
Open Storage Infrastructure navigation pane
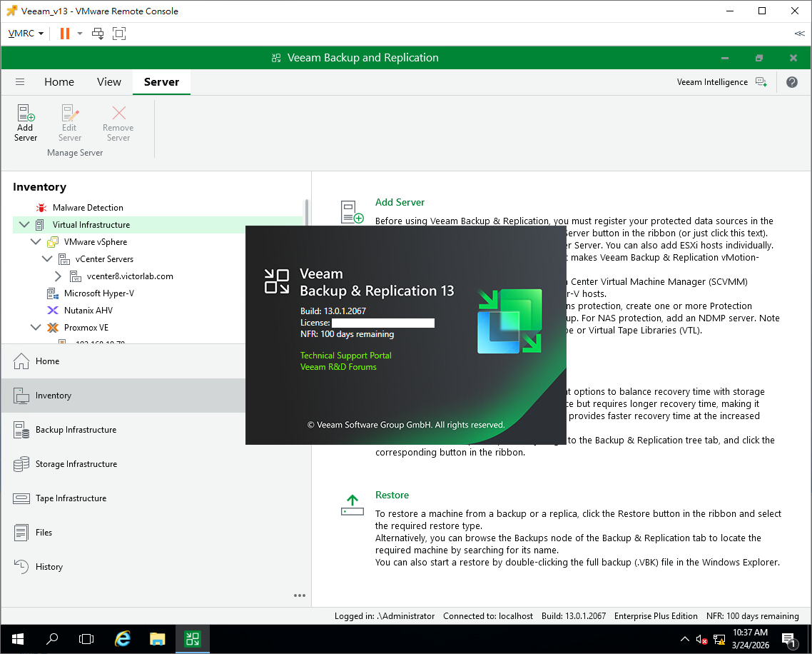[76, 464]
